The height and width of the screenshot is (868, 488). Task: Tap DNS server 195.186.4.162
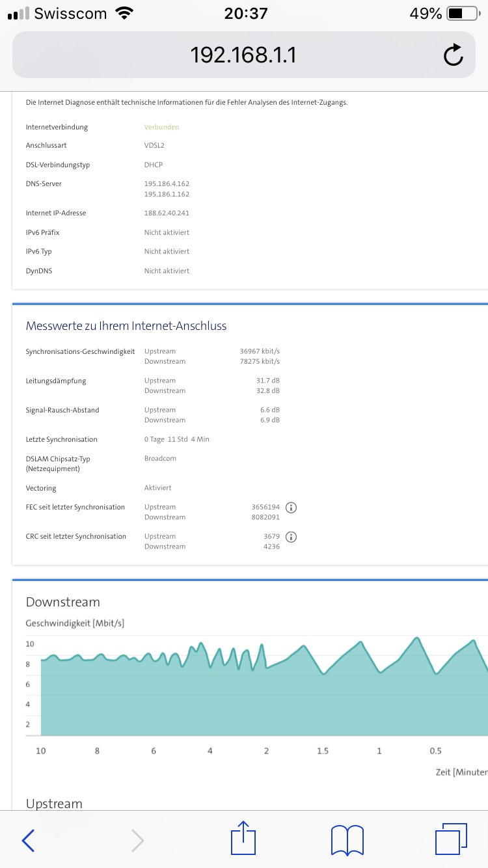(167, 184)
